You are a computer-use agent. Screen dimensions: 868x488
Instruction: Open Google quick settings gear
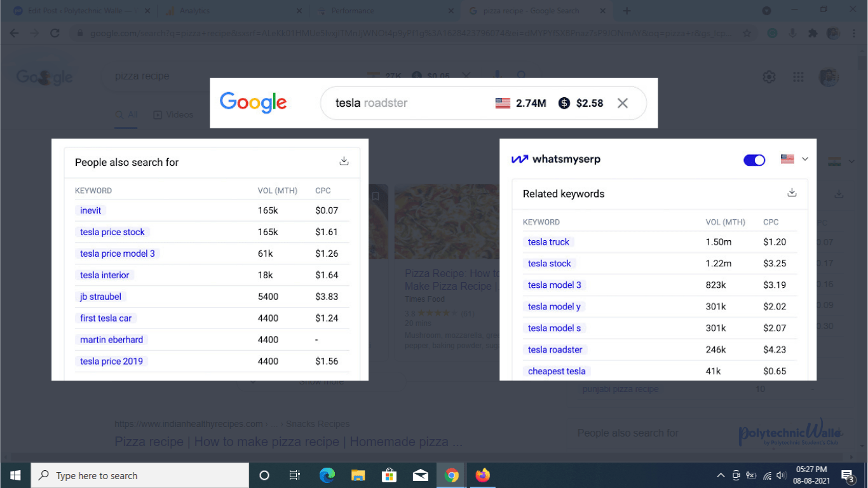(769, 77)
